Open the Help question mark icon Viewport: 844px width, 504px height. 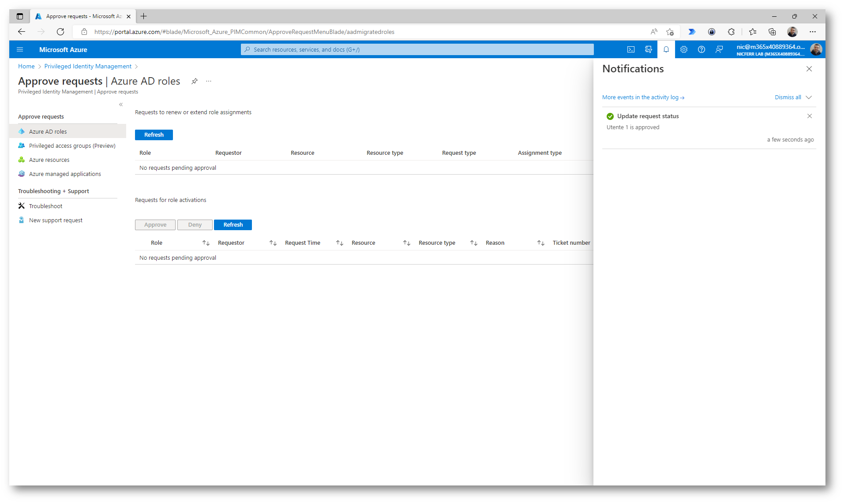pos(701,49)
